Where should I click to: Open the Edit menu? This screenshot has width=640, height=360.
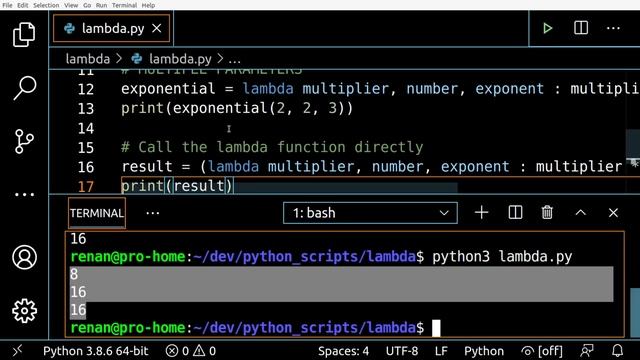tap(23, 5)
